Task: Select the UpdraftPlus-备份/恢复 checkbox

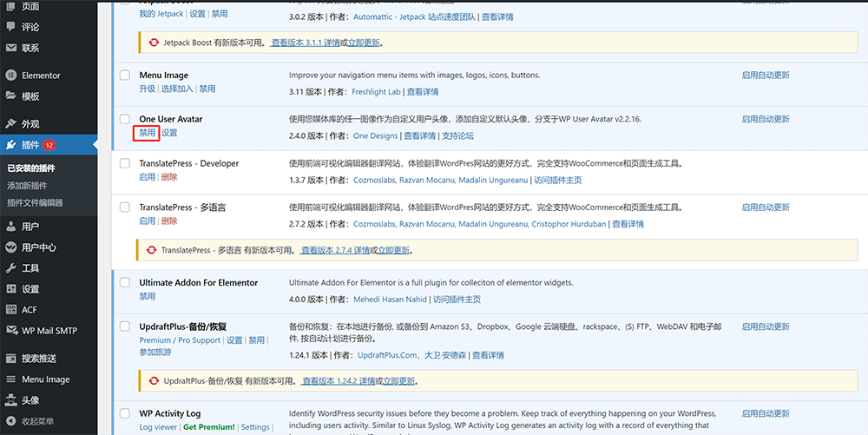Action: click(125, 326)
